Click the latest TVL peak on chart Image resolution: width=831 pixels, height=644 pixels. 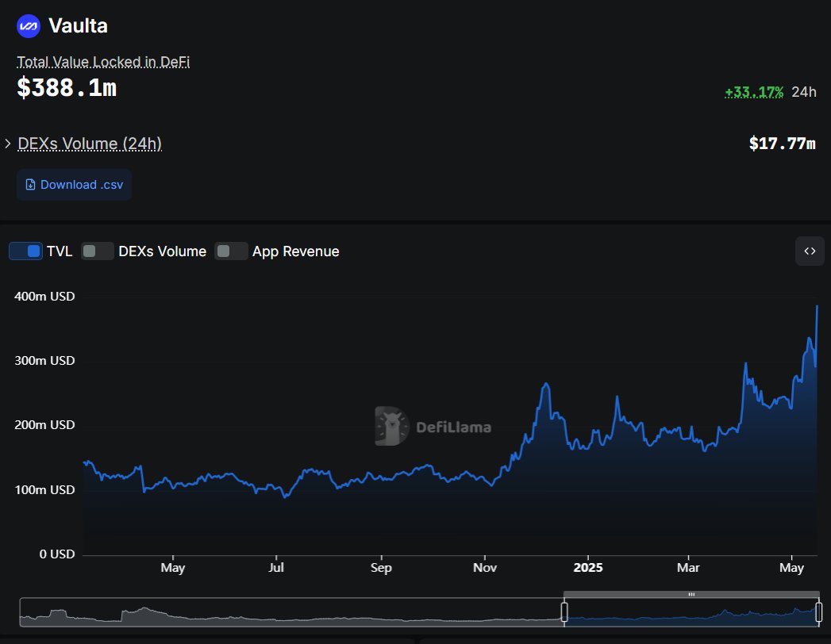pyautogui.click(x=817, y=306)
